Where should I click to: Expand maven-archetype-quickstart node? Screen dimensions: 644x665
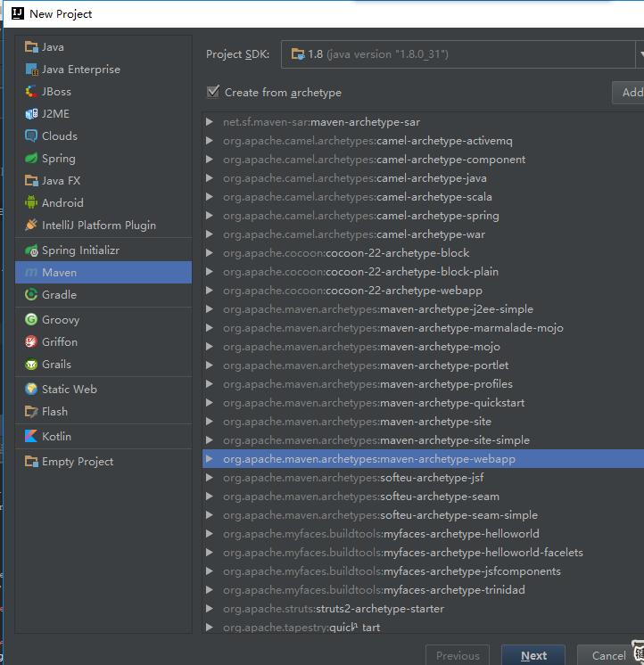click(209, 403)
